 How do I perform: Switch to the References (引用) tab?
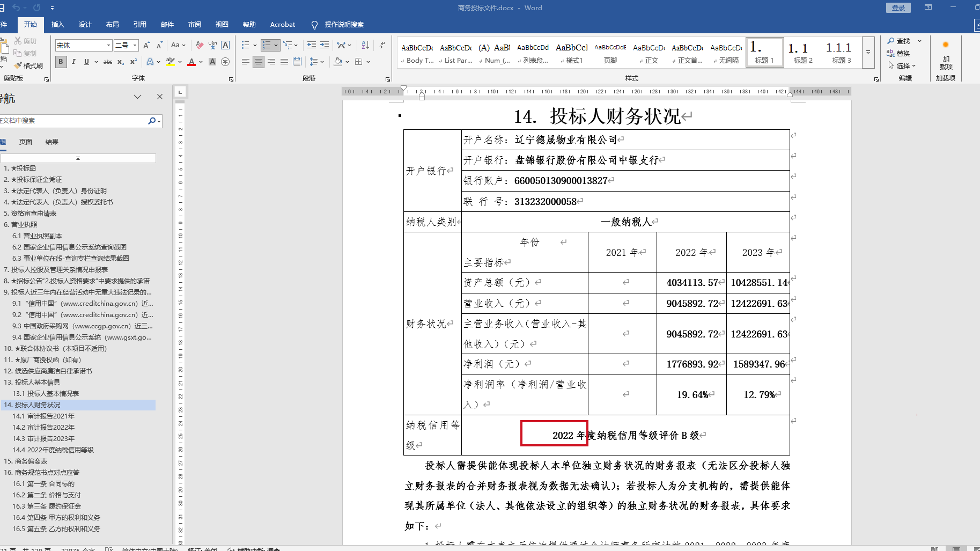click(139, 25)
